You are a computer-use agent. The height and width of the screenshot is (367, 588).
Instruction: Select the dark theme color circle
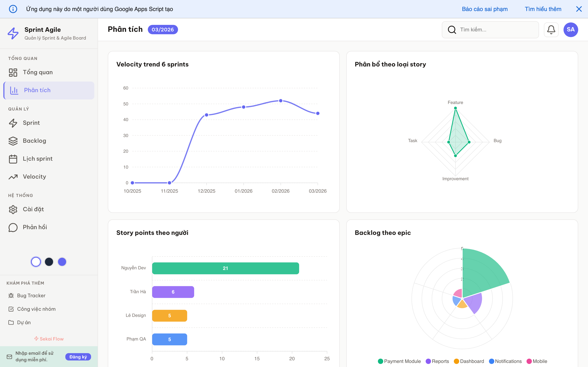click(49, 262)
